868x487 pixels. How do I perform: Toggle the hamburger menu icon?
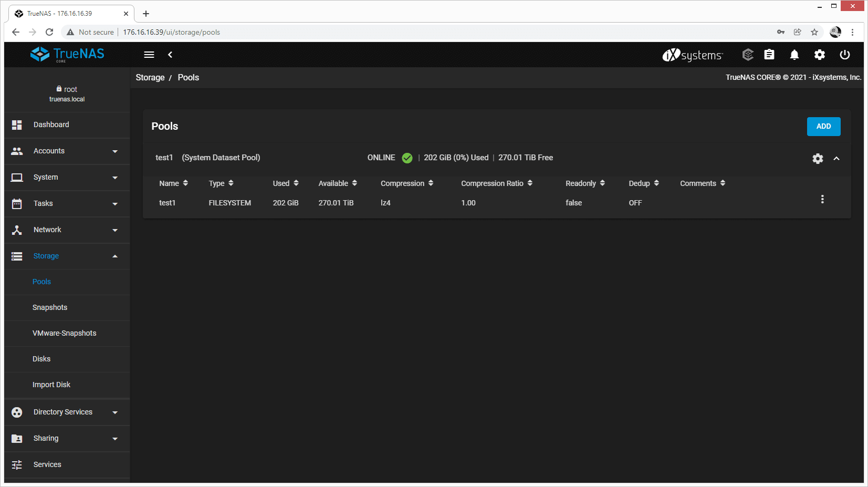point(149,55)
